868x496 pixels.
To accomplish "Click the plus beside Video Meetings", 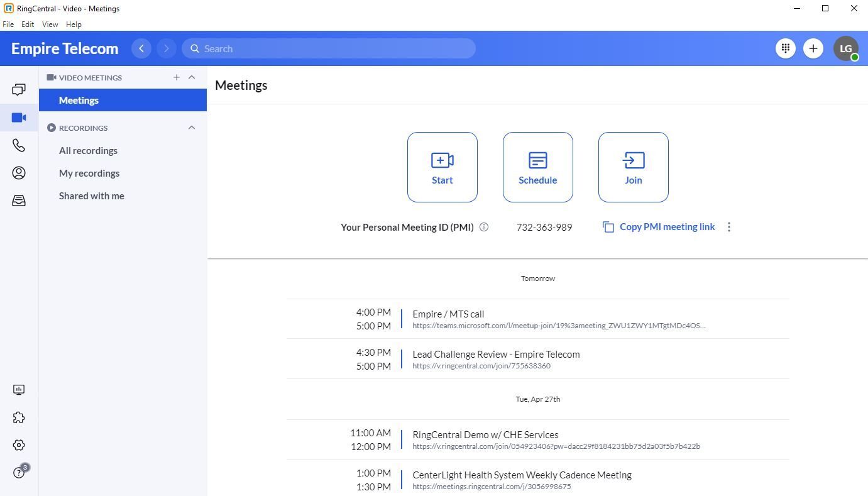I will 177,77.
